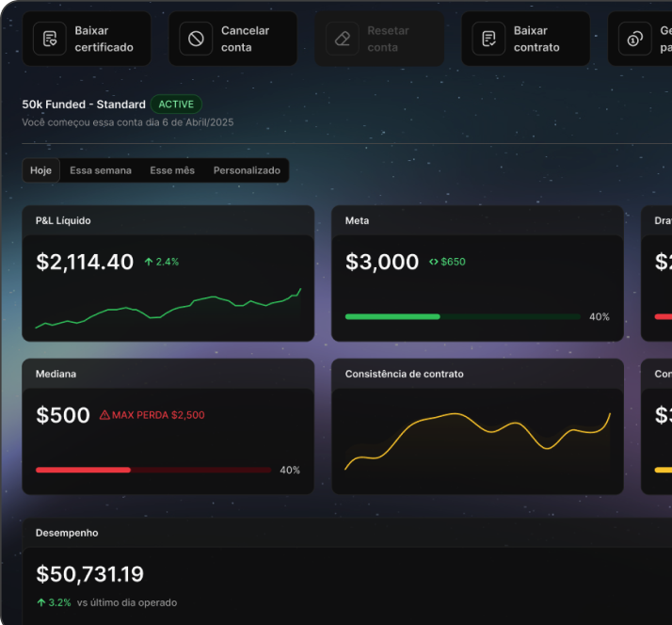The width and height of the screenshot is (672, 625).
Task: Click the red Mediana progress bar
Action: 153,471
